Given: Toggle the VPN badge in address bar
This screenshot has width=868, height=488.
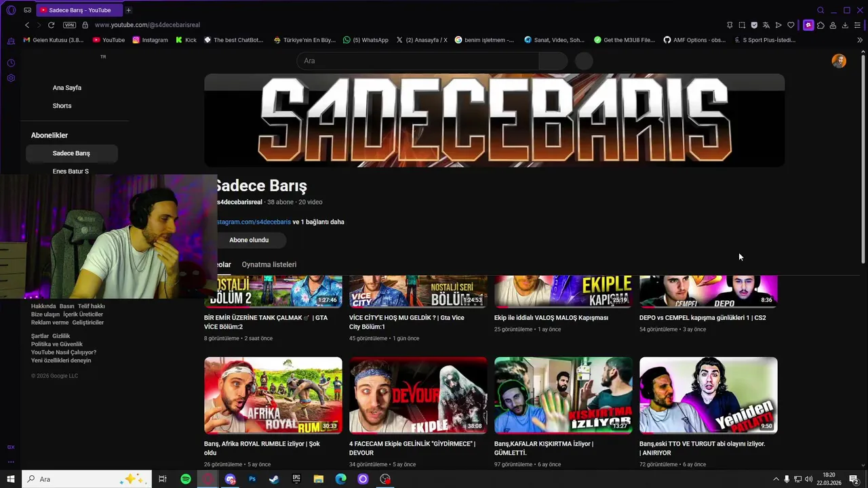Looking at the screenshot, I should [x=69, y=25].
